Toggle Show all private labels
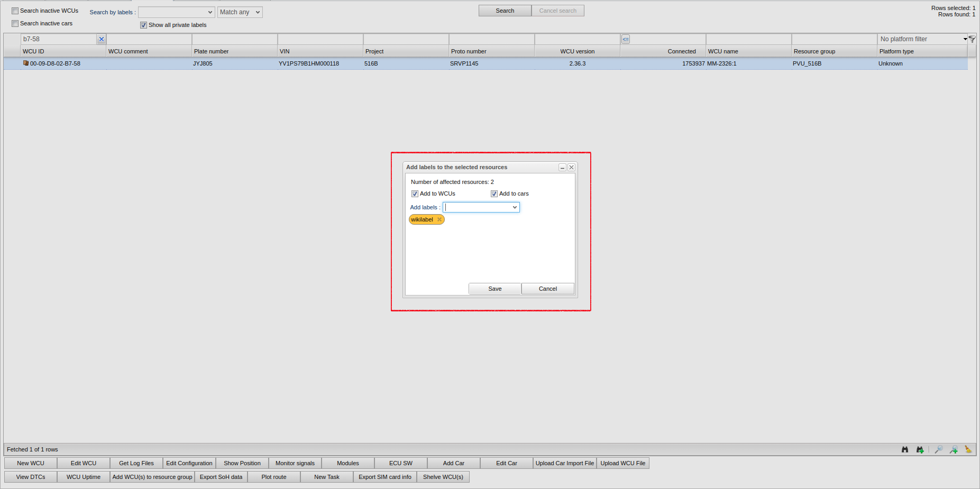 [143, 25]
